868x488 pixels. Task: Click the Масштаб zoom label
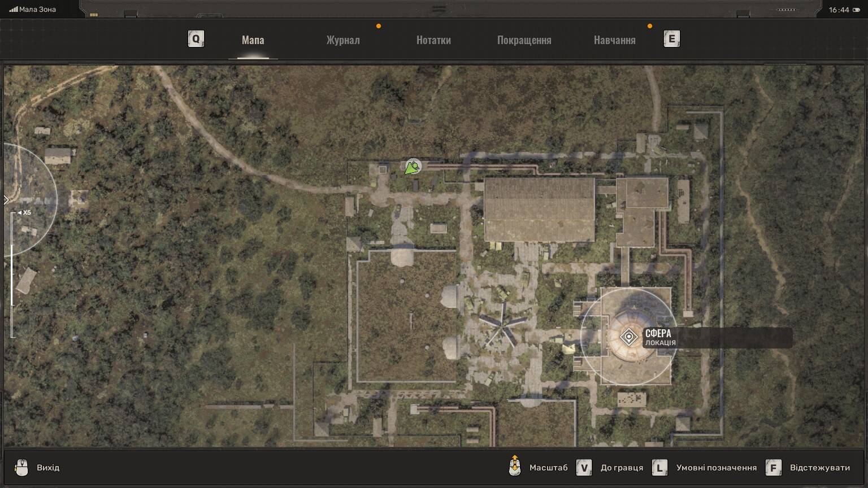click(548, 468)
